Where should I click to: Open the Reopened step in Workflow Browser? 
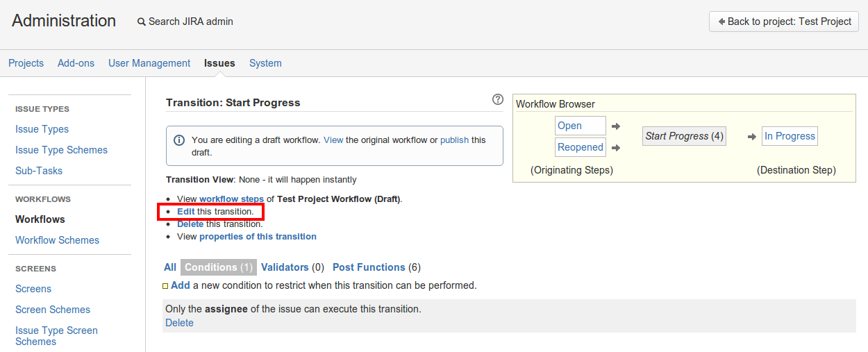pos(580,147)
